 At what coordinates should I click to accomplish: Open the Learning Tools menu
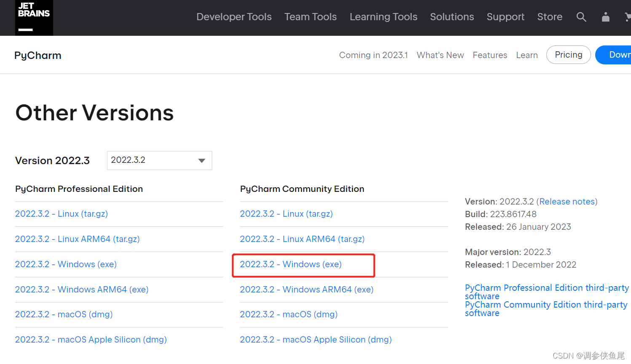pyautogui.click(x=383, y=17)
